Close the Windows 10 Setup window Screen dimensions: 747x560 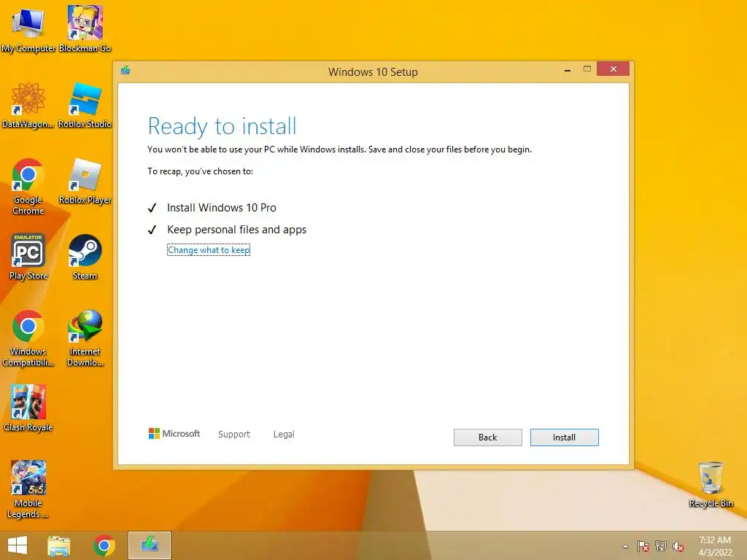coord(613,69)
